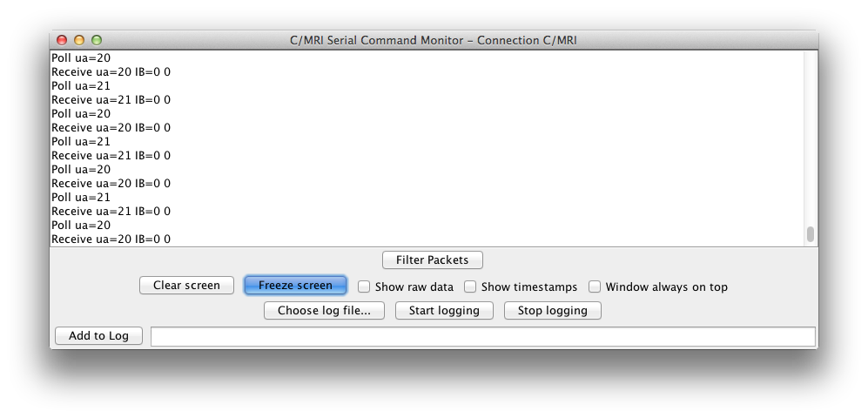Click the topmost Poll ua=20 log line
The image size is (868, 418).
81,57
